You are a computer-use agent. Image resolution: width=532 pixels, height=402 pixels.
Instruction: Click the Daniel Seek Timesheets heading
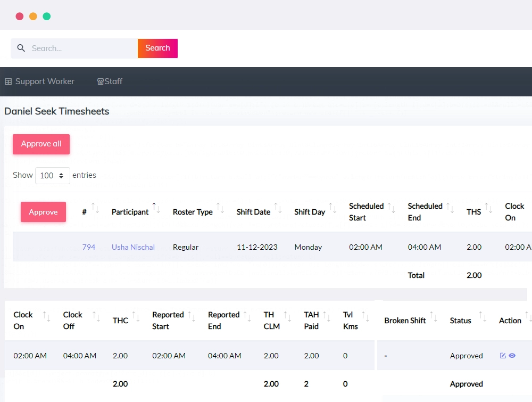click(x=57, y=111)
